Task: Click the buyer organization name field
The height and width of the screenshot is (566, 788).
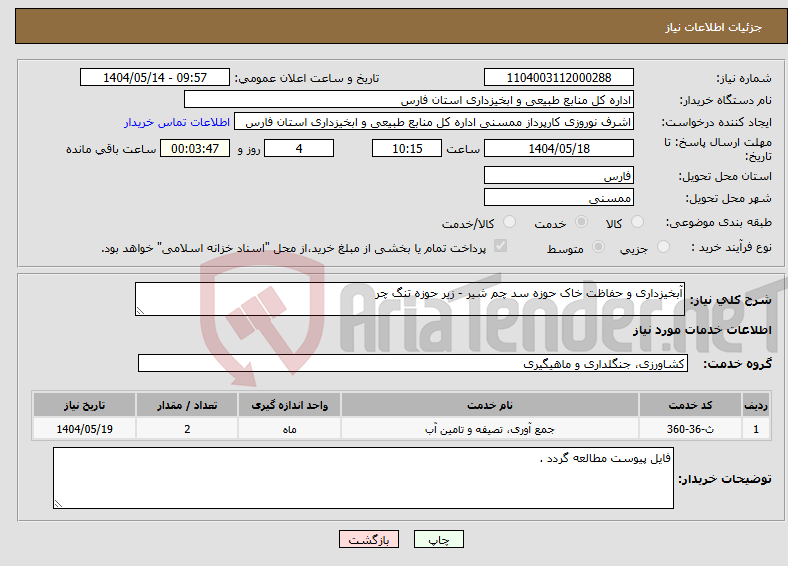Action: click(x=409, y=100)
